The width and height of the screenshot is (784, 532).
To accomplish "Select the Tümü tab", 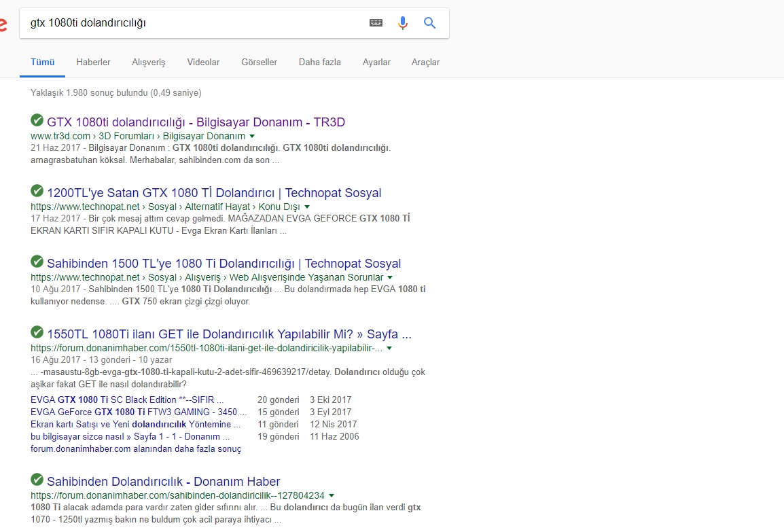I will click(x=43, y=63).
